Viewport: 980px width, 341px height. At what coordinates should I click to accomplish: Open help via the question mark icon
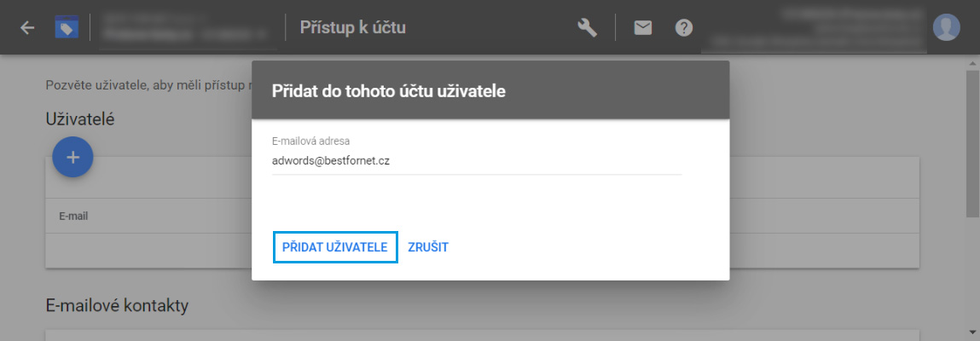click(x=684, y=27)
